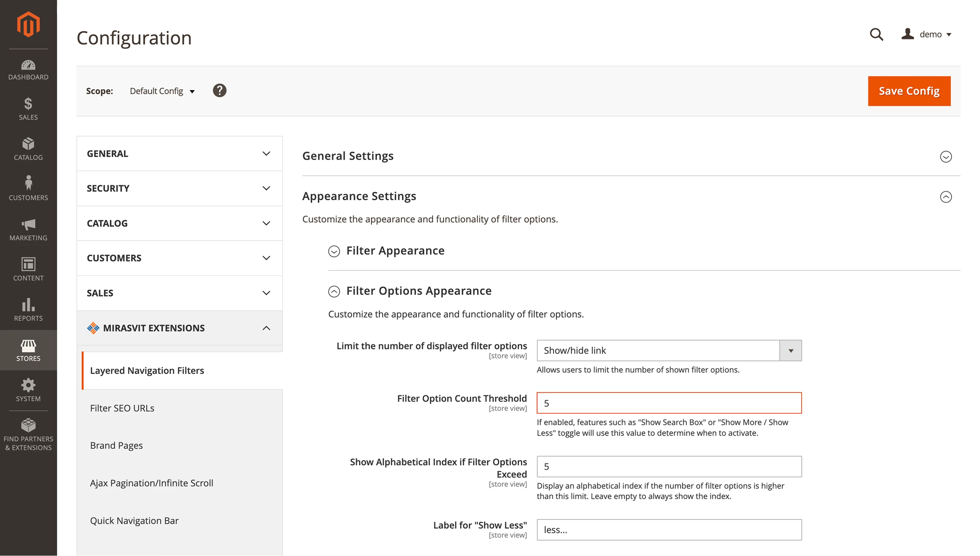Open the admin search magnifier
This screenshot has width=980, height=556.
(x=876, y=35)
